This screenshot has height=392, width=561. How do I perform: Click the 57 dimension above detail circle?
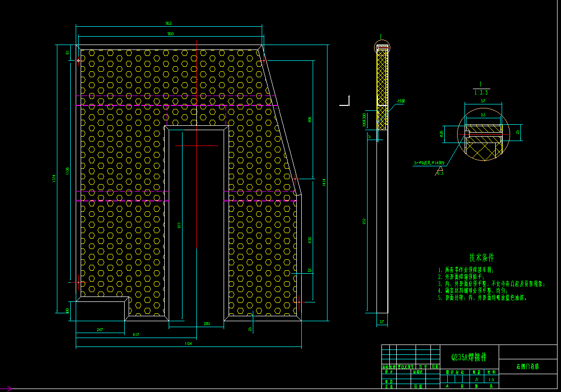483,101
